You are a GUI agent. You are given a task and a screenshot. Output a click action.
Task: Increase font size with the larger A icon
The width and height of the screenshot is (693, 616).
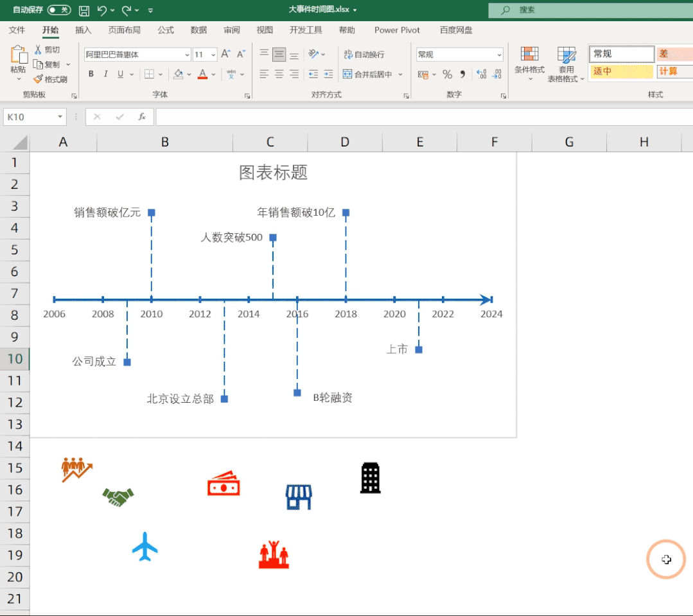226,54
